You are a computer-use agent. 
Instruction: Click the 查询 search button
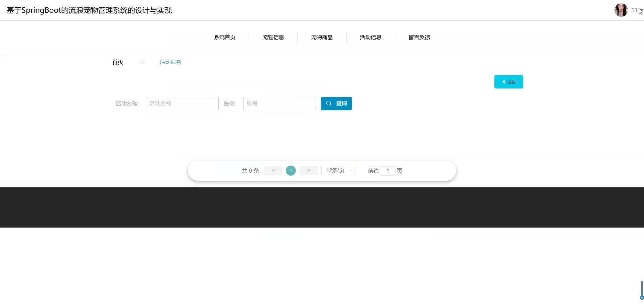[x=336, y=104]
